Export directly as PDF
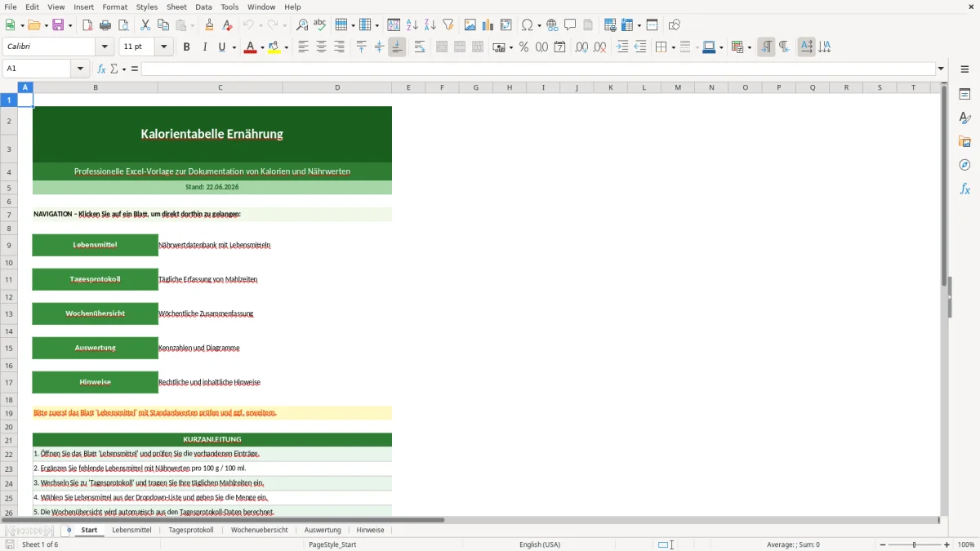980x551 pixels. coord(87,25)
